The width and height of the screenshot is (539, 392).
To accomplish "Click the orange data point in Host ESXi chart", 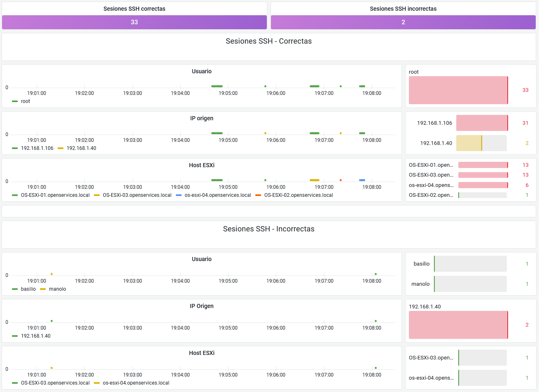I will point(341,180).
